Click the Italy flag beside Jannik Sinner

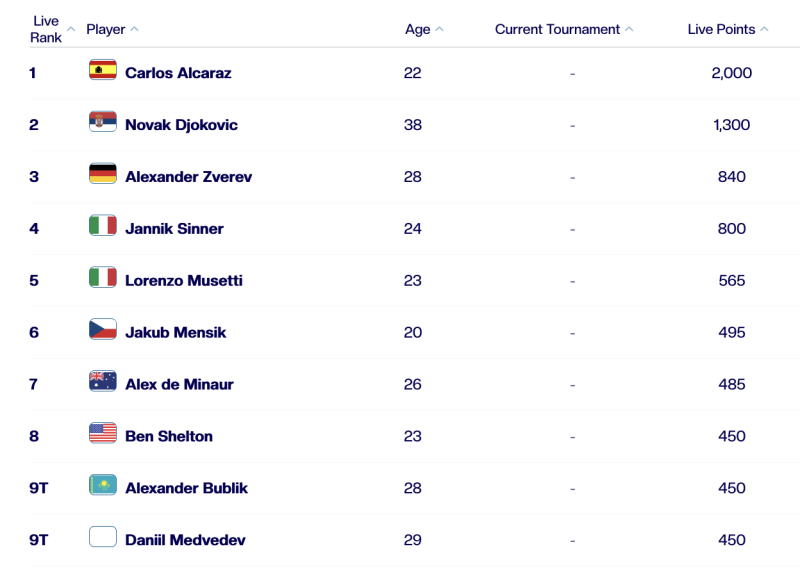point(103,227)
